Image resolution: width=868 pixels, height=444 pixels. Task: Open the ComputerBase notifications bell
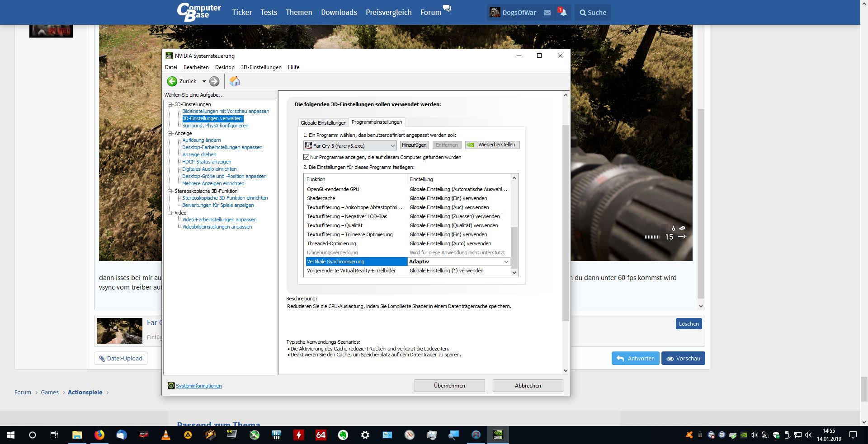coord(563,13)
